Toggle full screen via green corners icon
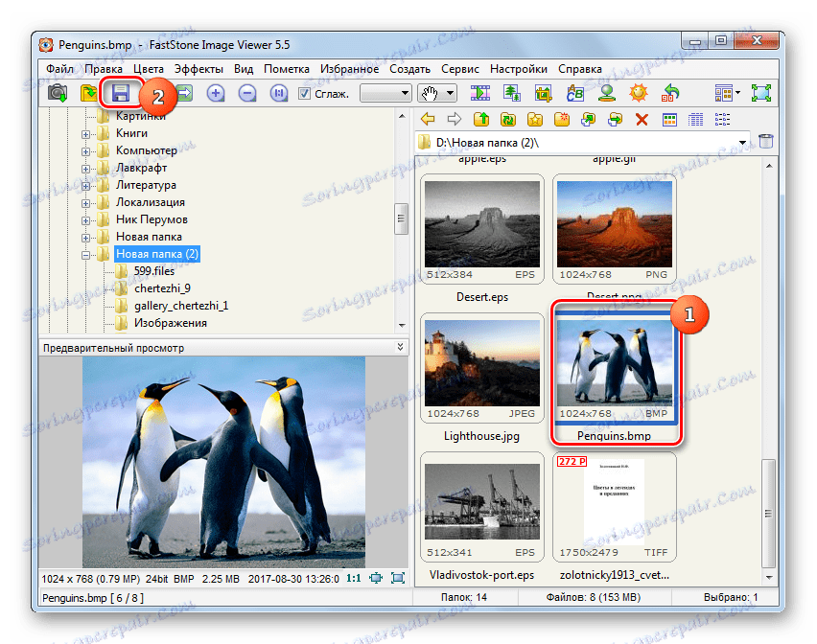817x644 pixels. coord(761,93)
